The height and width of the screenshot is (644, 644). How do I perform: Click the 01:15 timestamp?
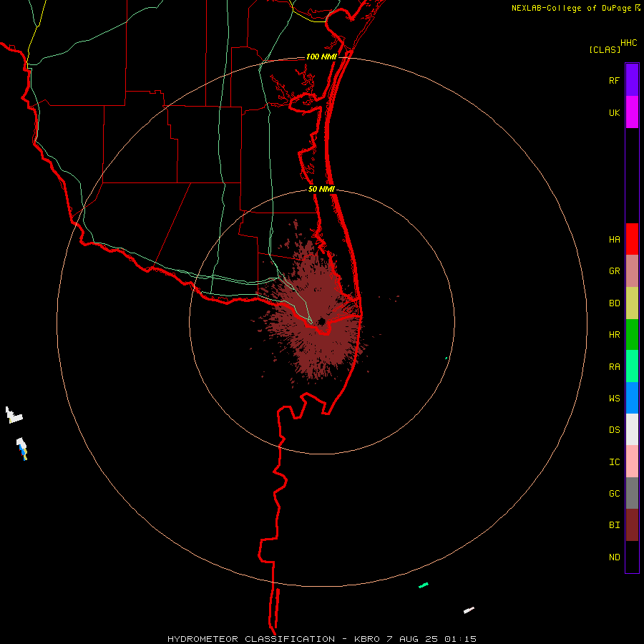[461, 639]
